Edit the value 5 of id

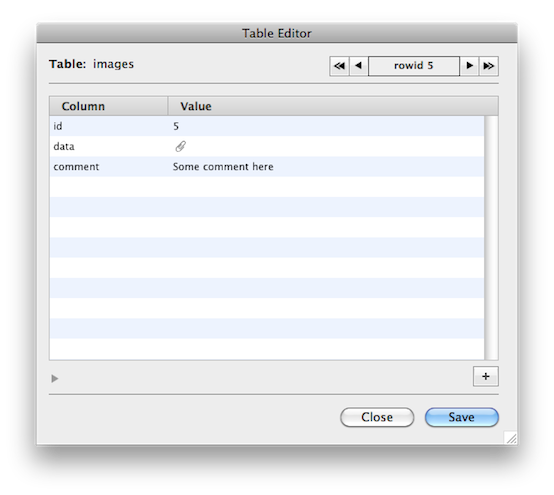pyautogui.click(x=176, y=126)
